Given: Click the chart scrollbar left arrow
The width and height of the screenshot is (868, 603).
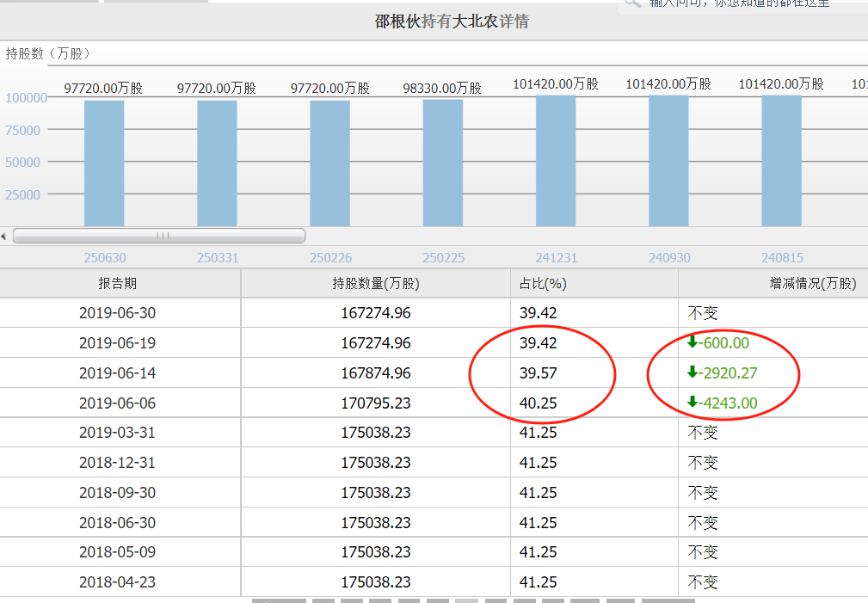Looking at the screenshot, I should click(4, 237).
